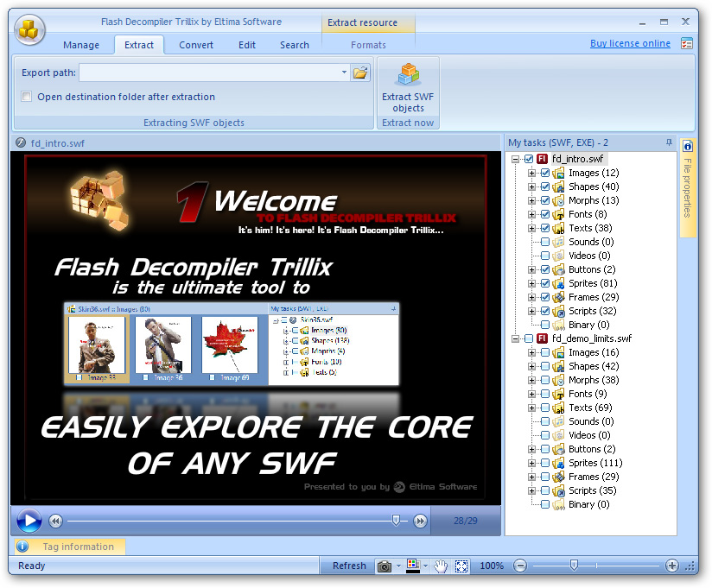
Task: Check the Sounds (0) checkbox under fd_intro.swf
Action: [x=545, y=242]
